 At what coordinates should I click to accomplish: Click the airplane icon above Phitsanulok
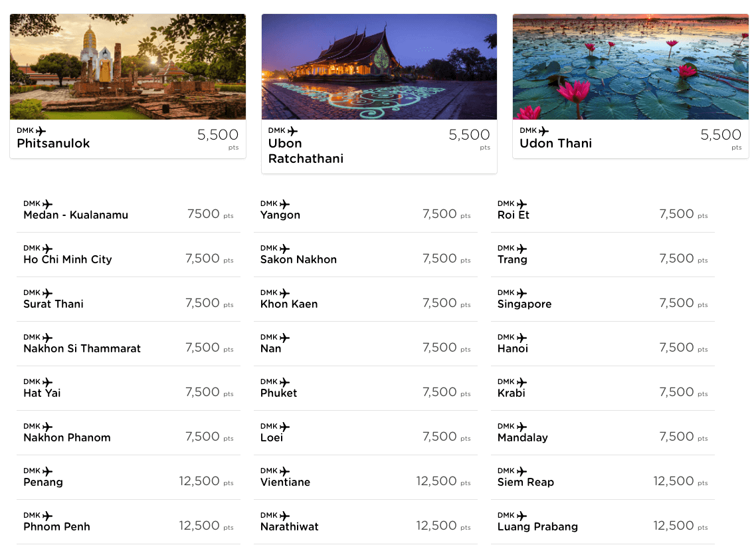click(x=41, y=131)
